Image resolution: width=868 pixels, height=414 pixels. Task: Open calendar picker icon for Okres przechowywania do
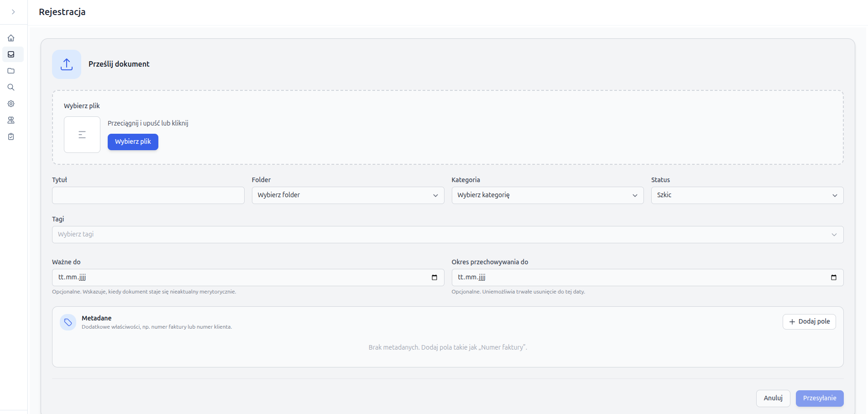pyautogui.click(x=834, y=278)
